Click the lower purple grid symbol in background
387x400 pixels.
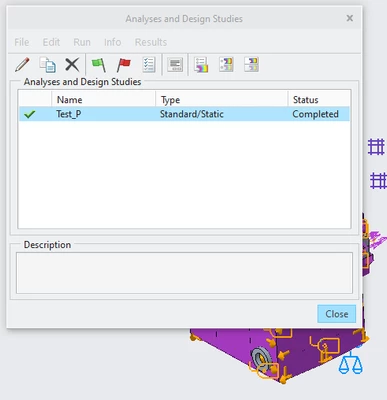coord(378,181)
